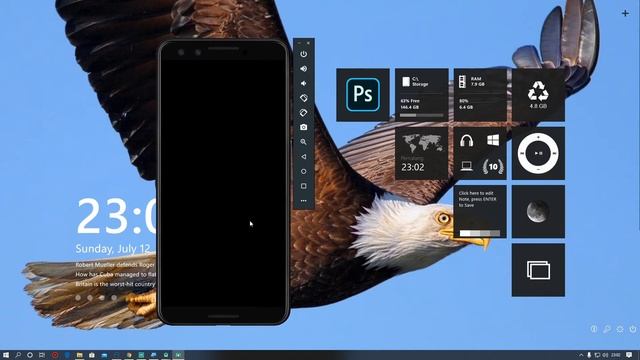This screenshot has width=640, height=360.
Task: Increase volume with plus on the media wheel
Action: click(538, 137)
